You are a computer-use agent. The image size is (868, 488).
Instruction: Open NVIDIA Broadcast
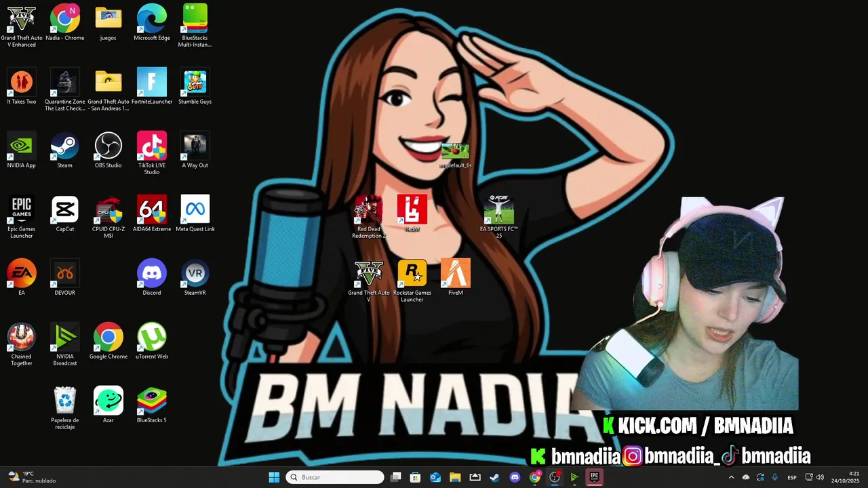pyautogui.click(x=65, y=344)
